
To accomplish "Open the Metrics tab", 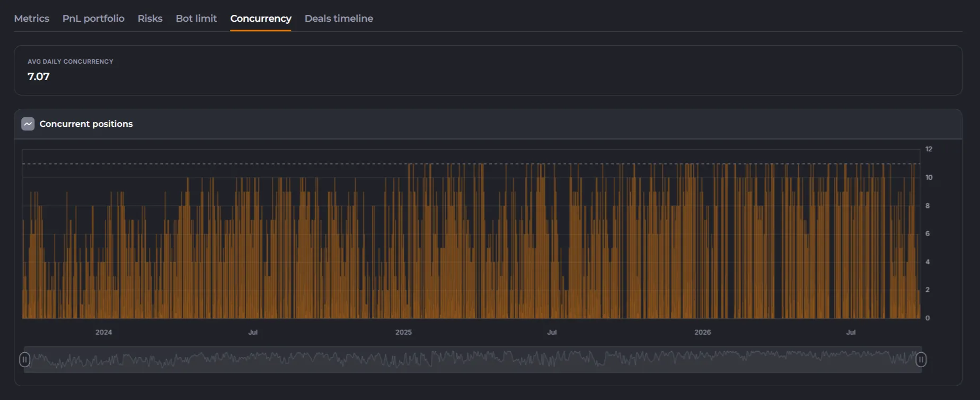I will click(x=31, y=19).
